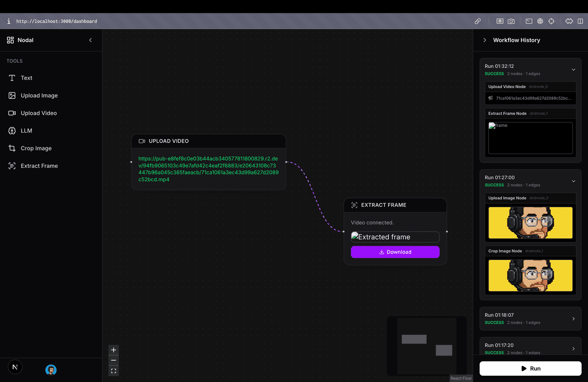This screenshot has height=382, width=588.
Task: Open the screenshot camera tool in the top bar
Action: click(x=511, y=21)
